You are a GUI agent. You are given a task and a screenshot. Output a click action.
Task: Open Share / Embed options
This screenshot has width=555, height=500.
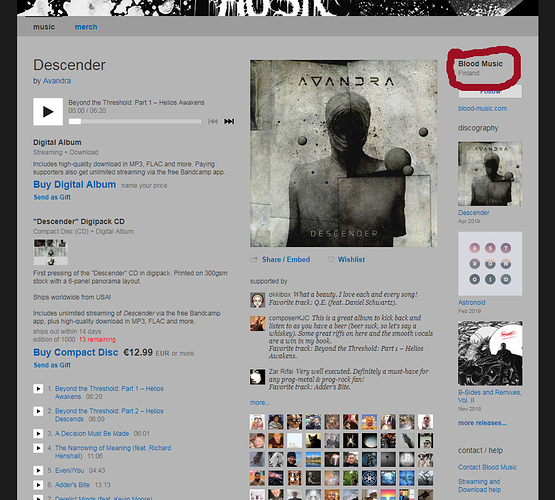coord(286,259)
